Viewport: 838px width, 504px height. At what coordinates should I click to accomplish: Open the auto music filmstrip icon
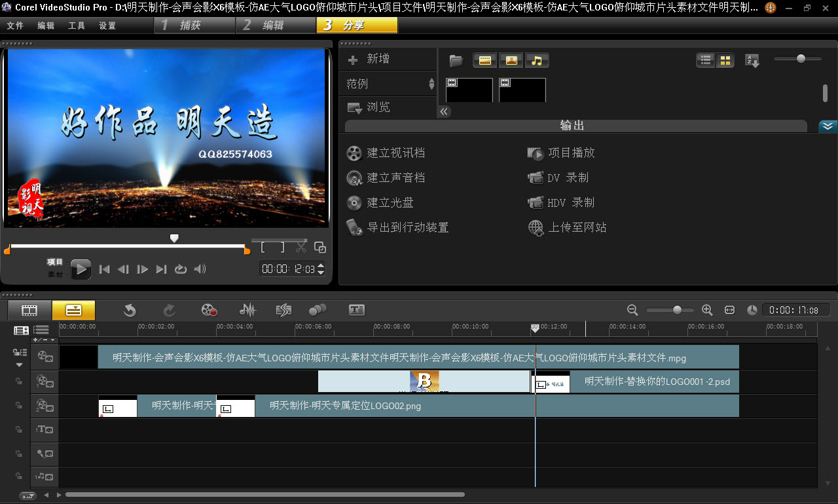point(283,310)
